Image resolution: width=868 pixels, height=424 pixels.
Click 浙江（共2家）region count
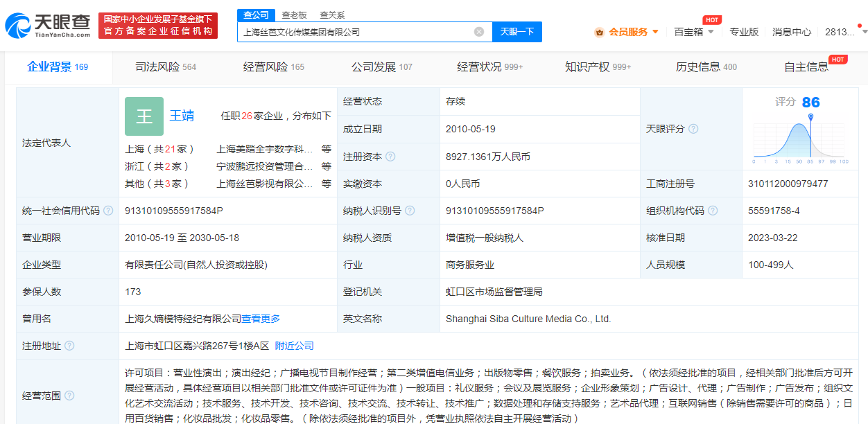157,166
